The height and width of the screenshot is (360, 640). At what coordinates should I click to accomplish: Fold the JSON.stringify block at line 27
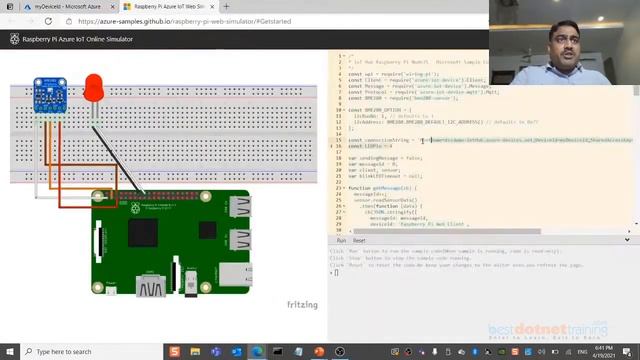click(x=344, y=212)
